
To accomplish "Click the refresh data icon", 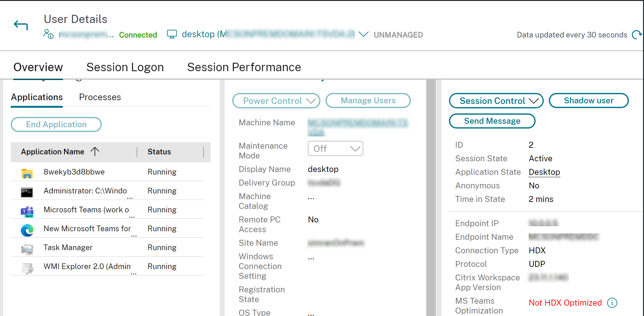I will click(x=637, y=35).
